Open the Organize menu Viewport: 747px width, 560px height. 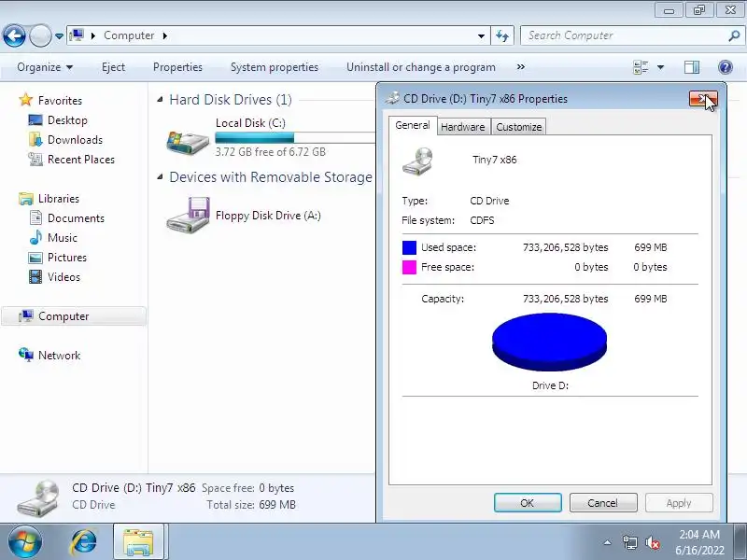(45, 67)
